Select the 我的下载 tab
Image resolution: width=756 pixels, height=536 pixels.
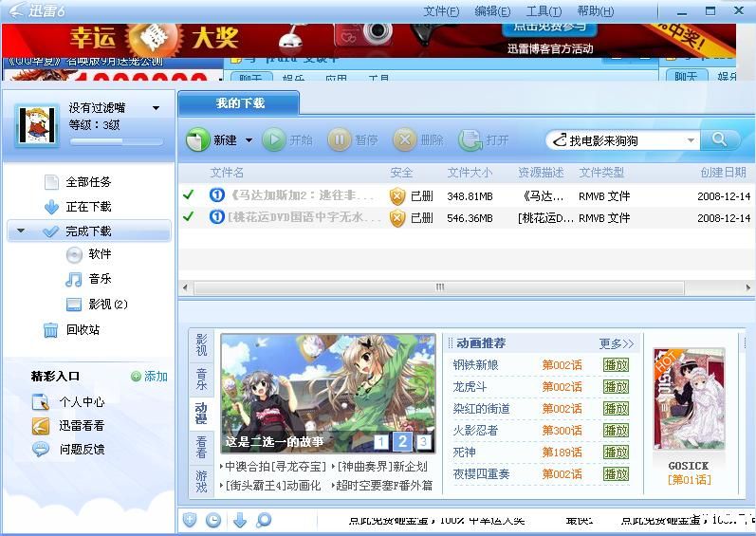[239, 103]
